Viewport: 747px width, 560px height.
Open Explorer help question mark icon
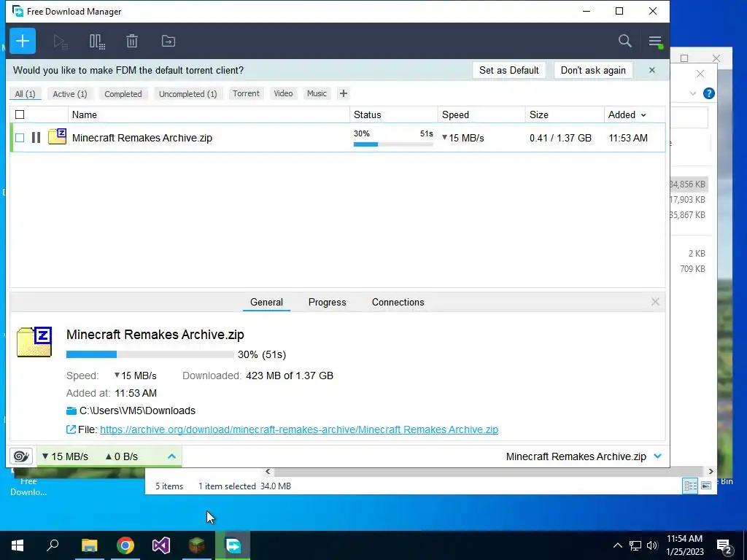[709, 93]
